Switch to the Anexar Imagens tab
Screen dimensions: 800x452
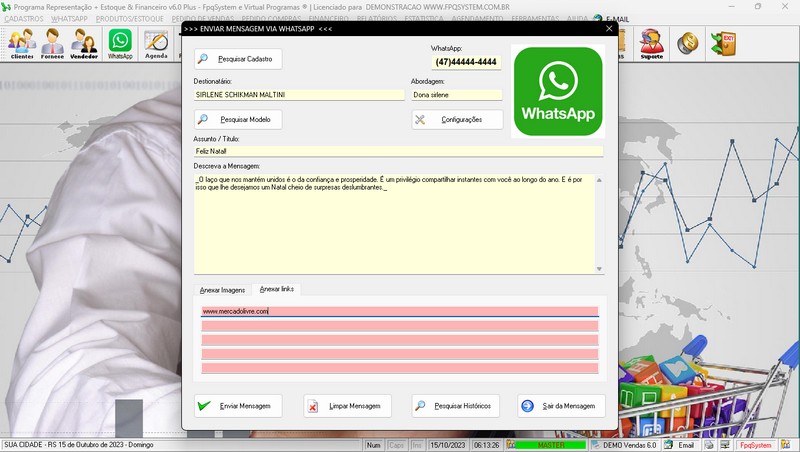[x=222, y=290]
